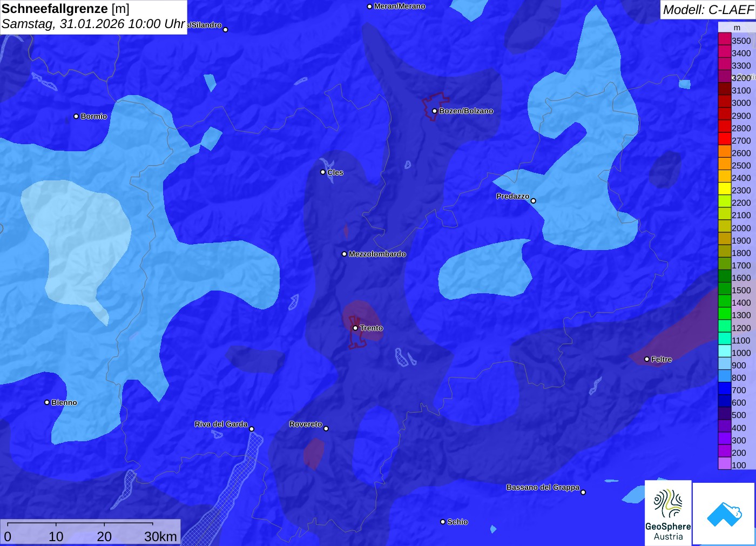Click the Bozen/Bolzano marker dot
The height and width of the screenshot is (546, 756).
(x=435, y=111)
